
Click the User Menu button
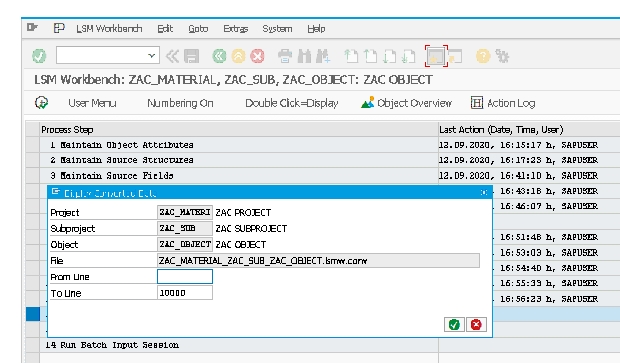tap(92, 103)
